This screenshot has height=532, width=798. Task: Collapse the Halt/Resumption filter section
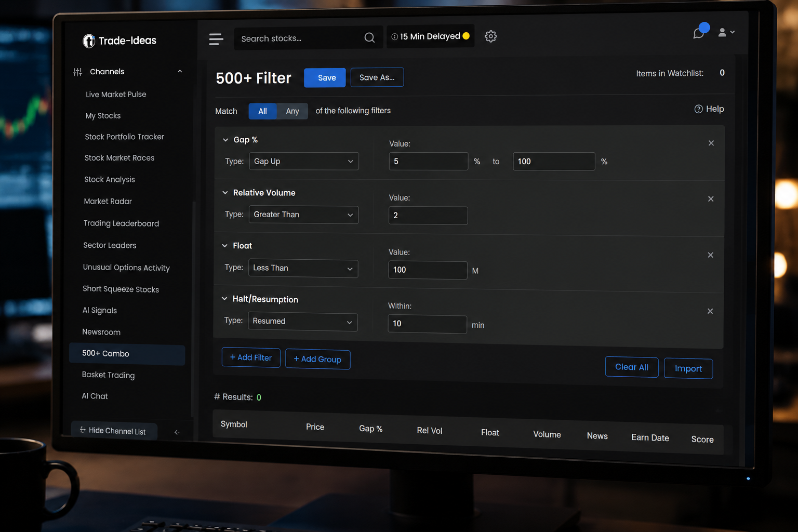pos(224,299)
